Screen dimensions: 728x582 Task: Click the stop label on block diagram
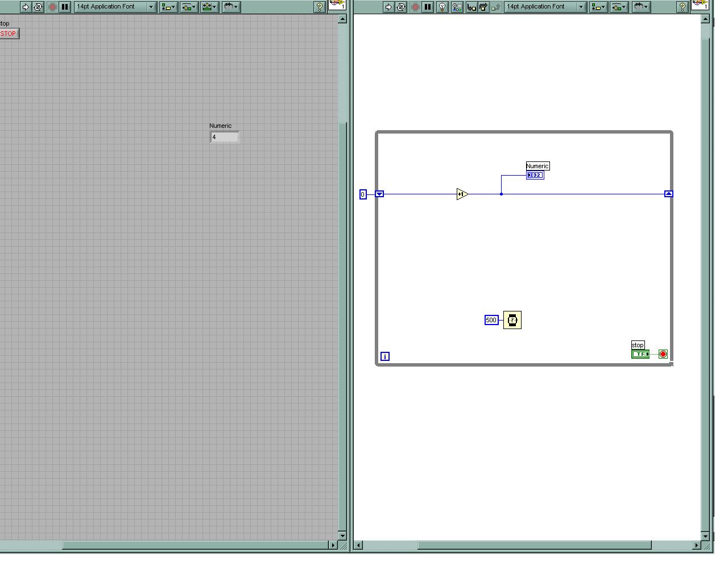pos(638,345)
